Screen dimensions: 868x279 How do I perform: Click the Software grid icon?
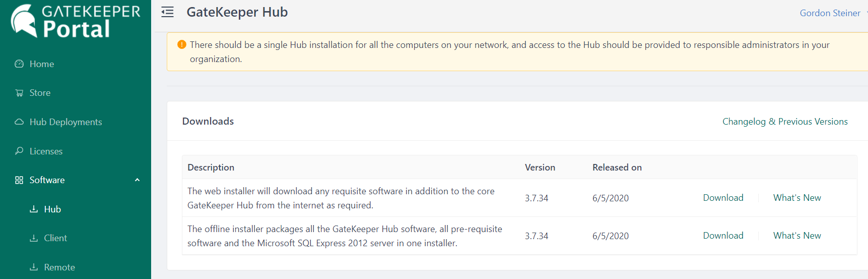19,180
